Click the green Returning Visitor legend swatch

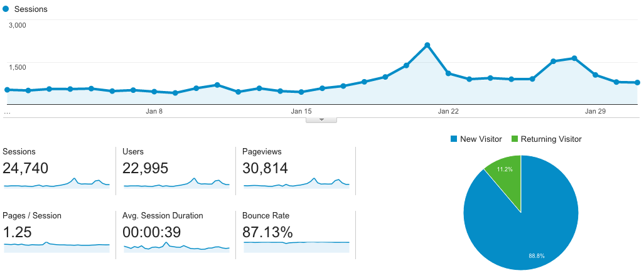514,139
